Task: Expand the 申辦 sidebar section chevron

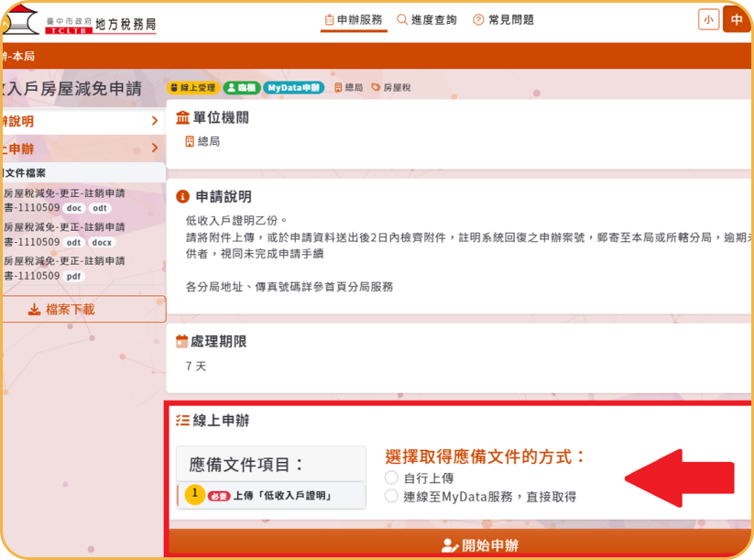Action: pos(155,148)
